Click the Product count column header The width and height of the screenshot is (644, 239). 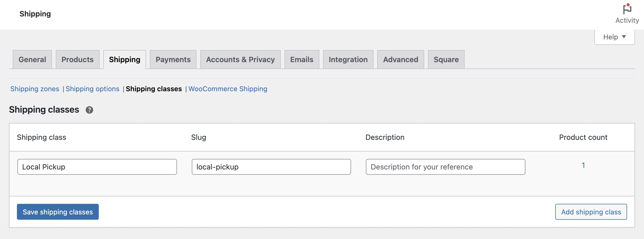point(583,137)
